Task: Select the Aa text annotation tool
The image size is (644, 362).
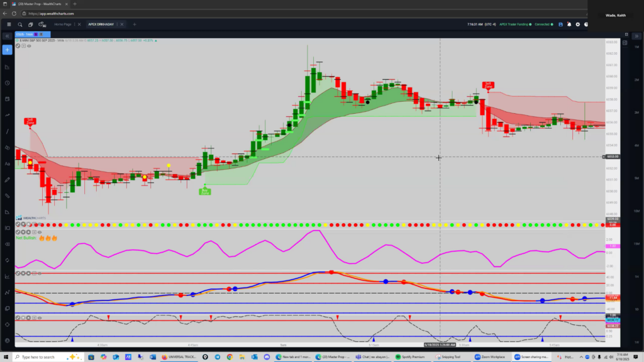Action: [x=8, y=164]
